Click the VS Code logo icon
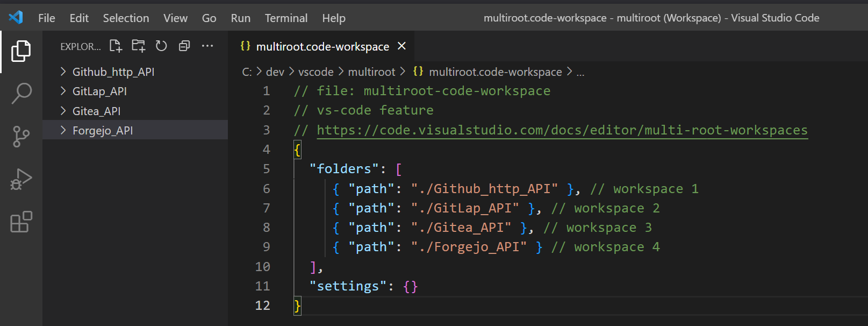This screenshot has height=326, width=868. click(x=16, y=18)
